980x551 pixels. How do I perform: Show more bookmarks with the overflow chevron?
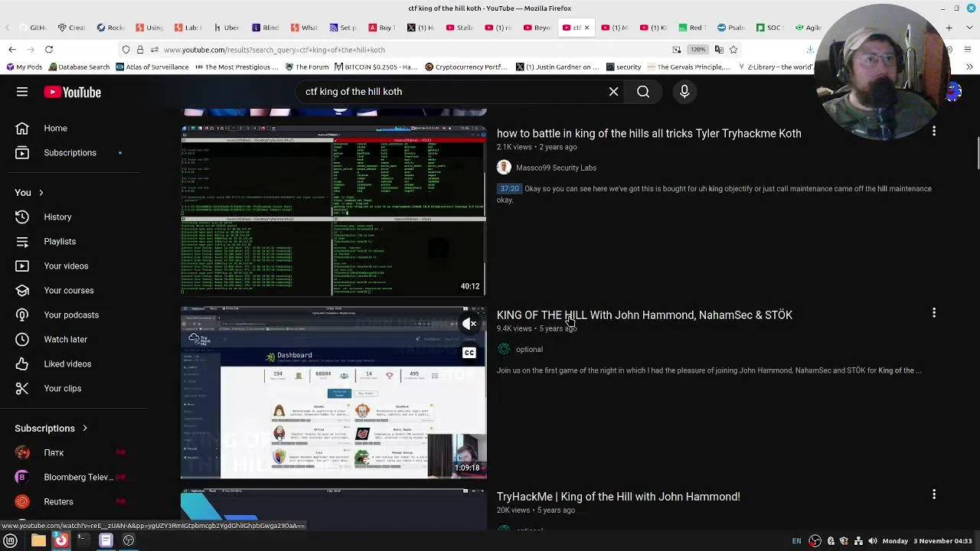[969, 67]
